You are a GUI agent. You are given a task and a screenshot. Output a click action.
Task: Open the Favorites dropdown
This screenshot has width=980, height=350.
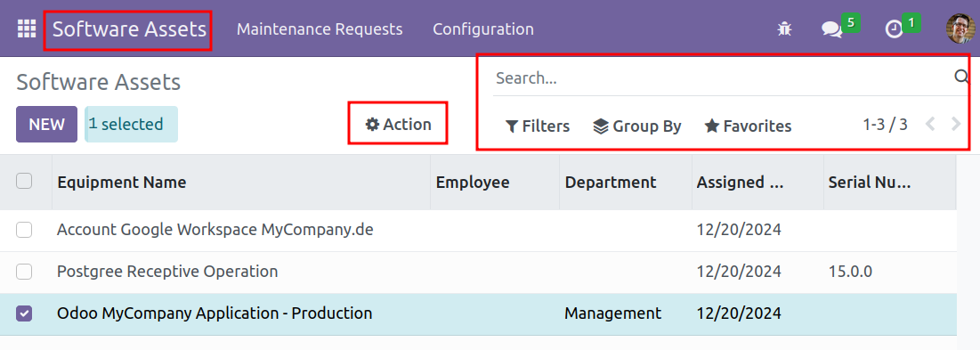coord(748,126)
